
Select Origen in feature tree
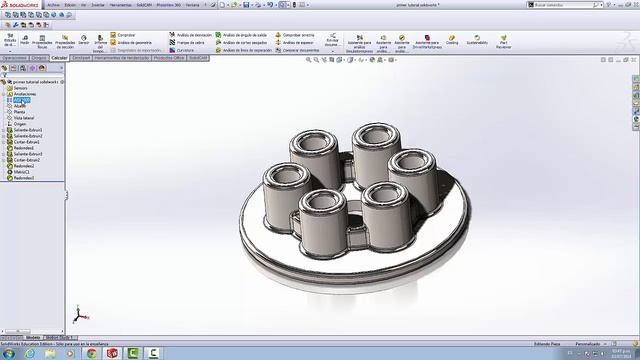tap(20, 124)
